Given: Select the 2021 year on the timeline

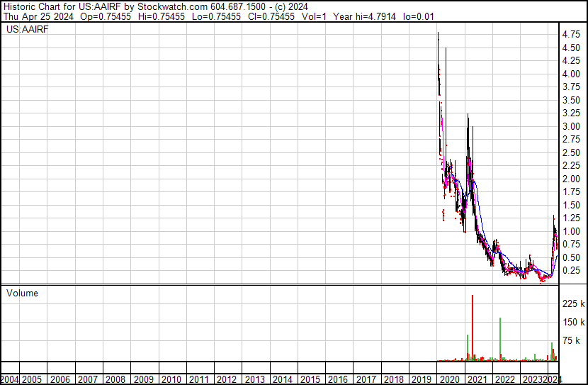Looking at the screenshot, I should tap(475, 379).
